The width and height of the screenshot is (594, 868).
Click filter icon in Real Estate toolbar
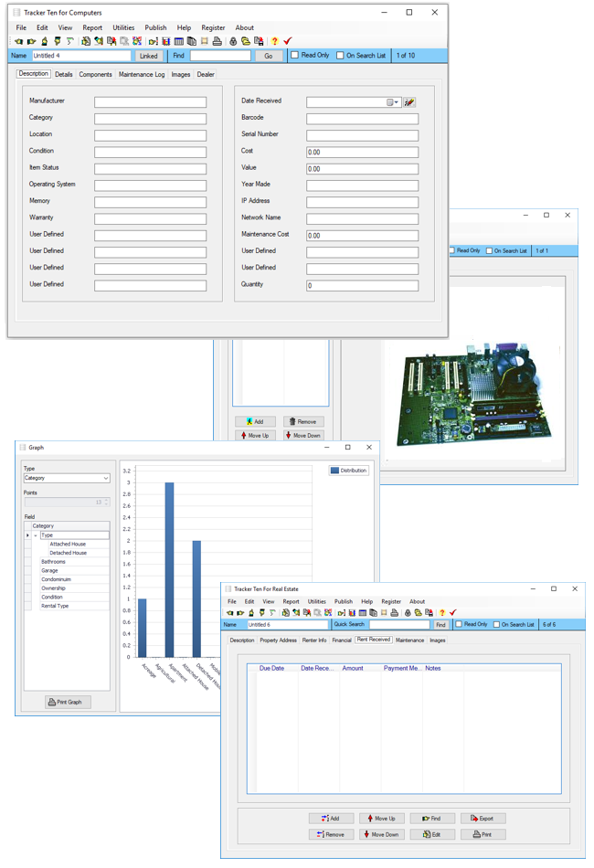(x=271, y=613)
